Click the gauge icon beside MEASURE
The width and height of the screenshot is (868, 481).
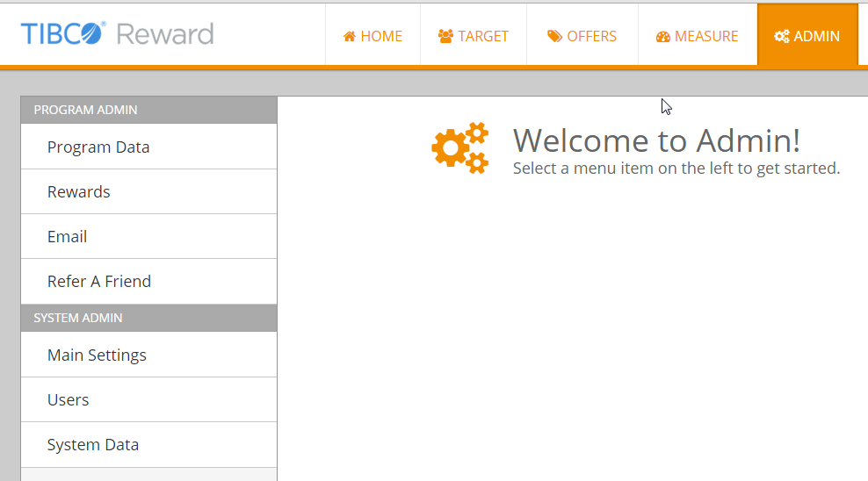pyautogui.click(x=663, y=37)
